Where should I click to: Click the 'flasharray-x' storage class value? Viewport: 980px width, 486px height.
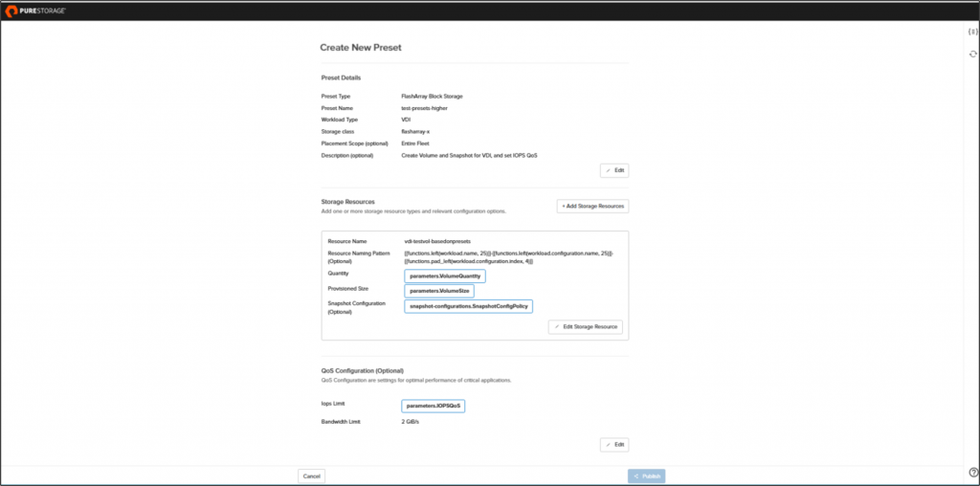[415, 132]
